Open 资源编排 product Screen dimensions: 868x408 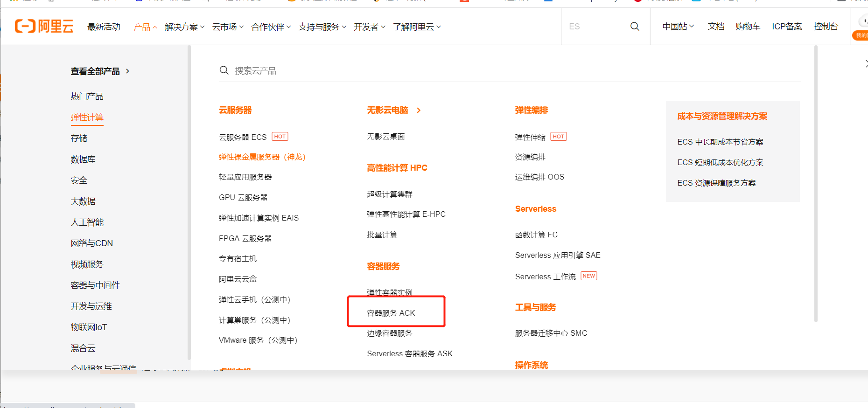click(530, 157)
